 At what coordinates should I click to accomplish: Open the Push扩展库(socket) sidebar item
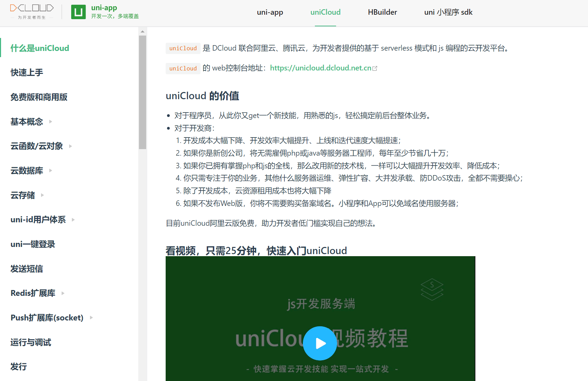(x=47, y=318)
